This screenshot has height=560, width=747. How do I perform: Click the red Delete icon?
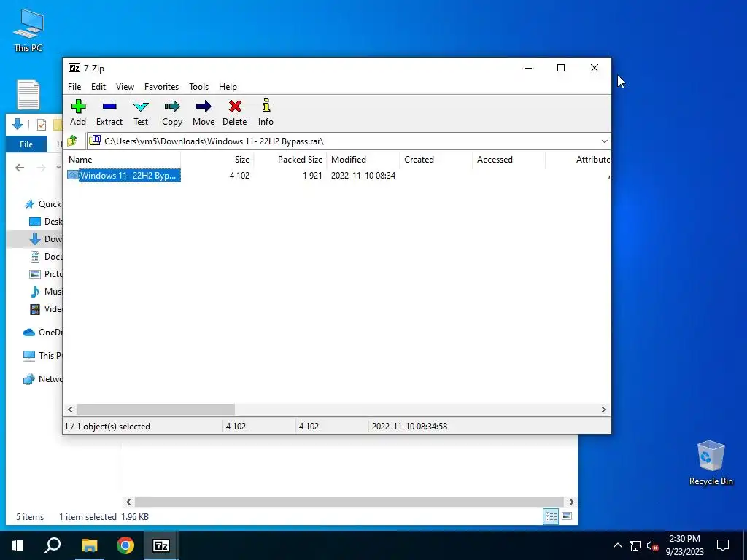[235, 106]
